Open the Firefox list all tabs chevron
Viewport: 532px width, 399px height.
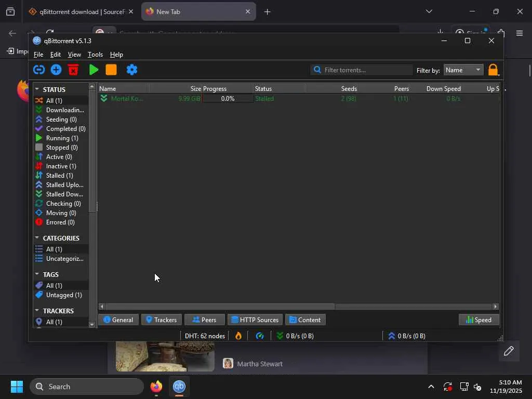pos(429,11)
